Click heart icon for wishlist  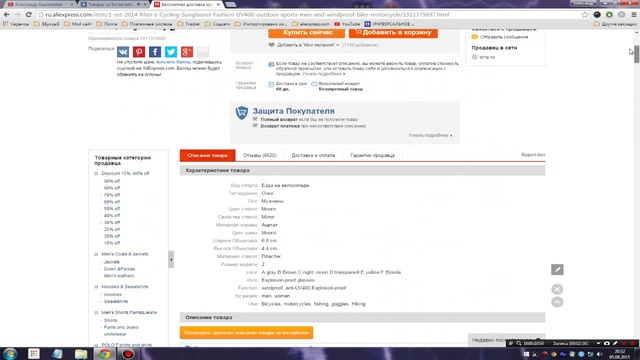click(271, 45)
